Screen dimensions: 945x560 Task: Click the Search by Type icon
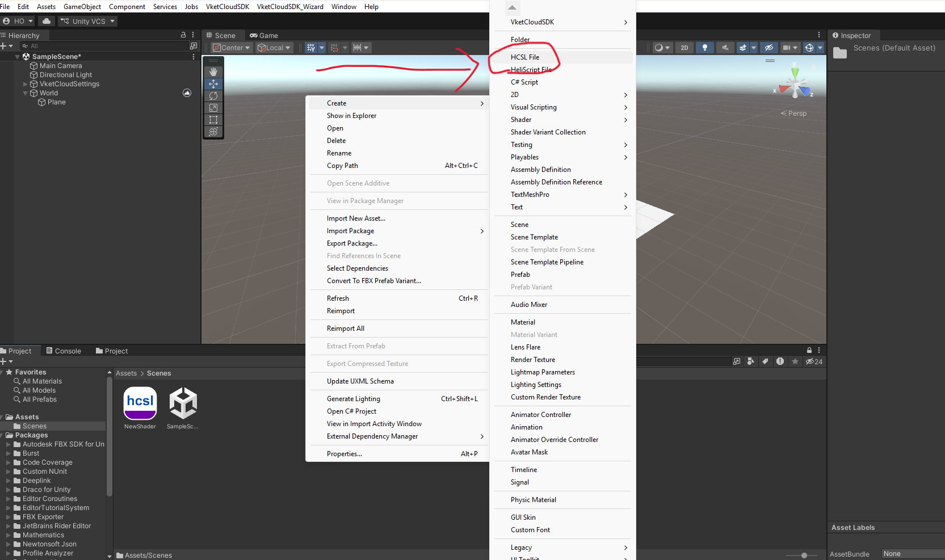751,361
